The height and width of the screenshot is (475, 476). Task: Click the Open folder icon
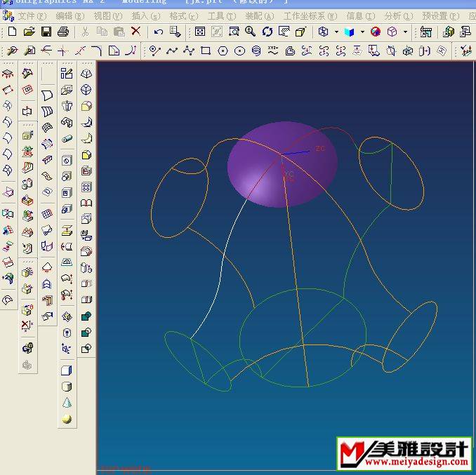tap(29, 32)
